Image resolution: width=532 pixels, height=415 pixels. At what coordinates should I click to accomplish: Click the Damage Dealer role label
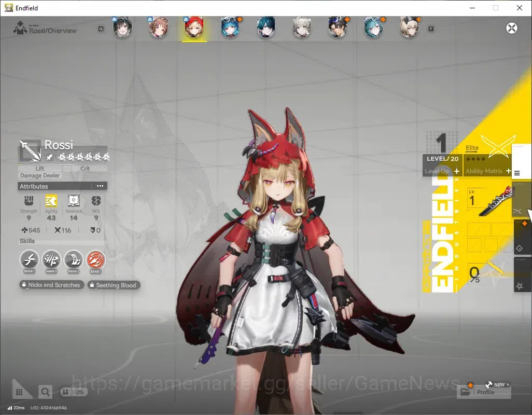tap(40, 176)
